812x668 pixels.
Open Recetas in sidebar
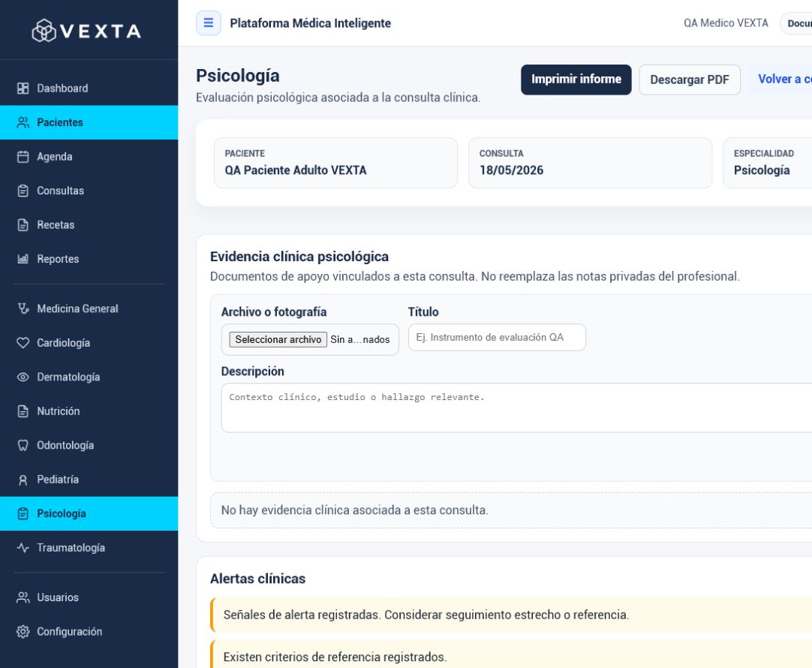pyautogui.click(x=89, y=224)
